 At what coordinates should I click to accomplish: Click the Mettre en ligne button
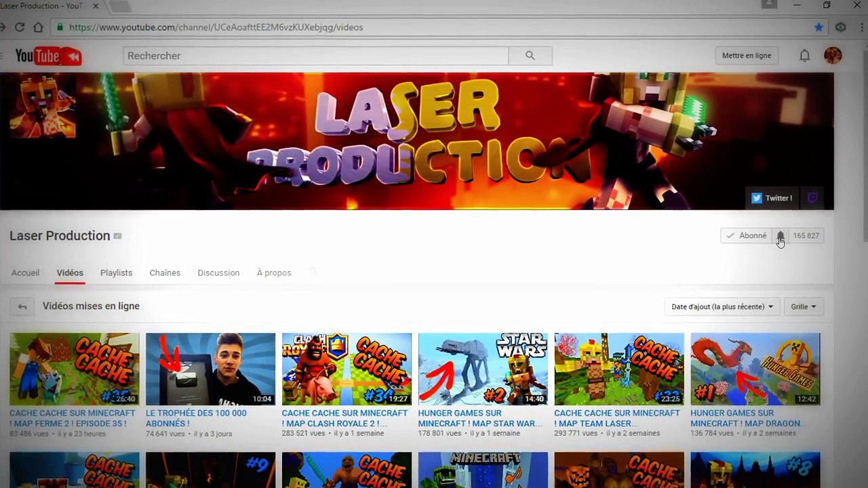[747, 56]
